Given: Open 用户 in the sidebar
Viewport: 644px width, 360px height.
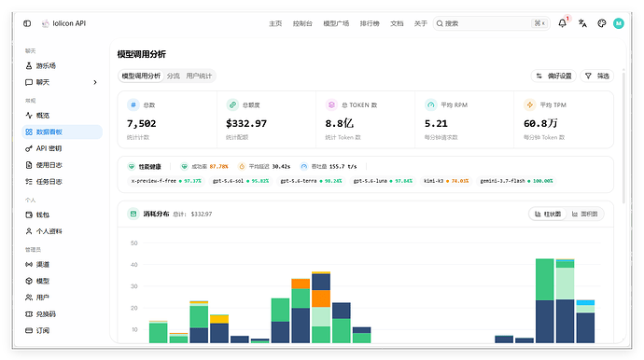Looking at the screenshot, I should coord(62,298).
